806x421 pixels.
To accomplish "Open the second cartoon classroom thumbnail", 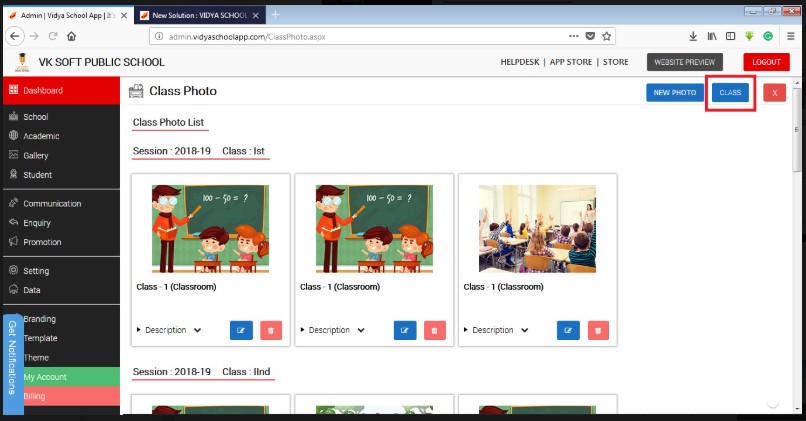I will 374,229.
